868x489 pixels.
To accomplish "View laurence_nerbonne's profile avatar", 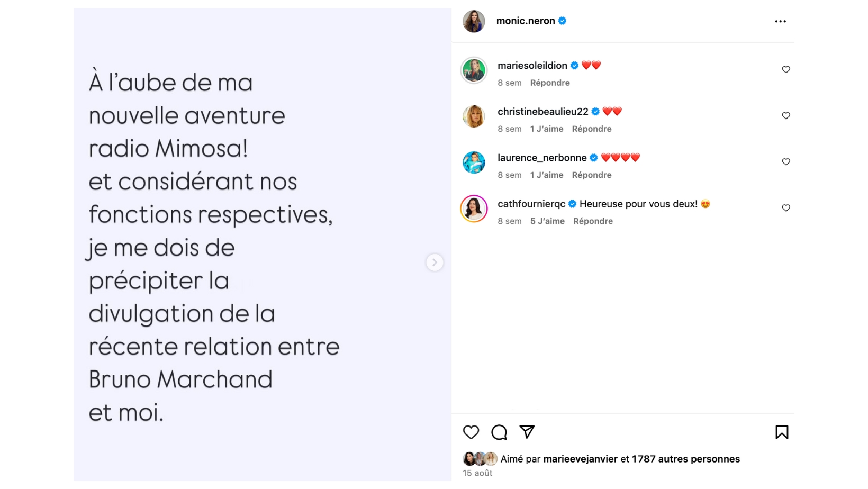I will coord(474,163).
